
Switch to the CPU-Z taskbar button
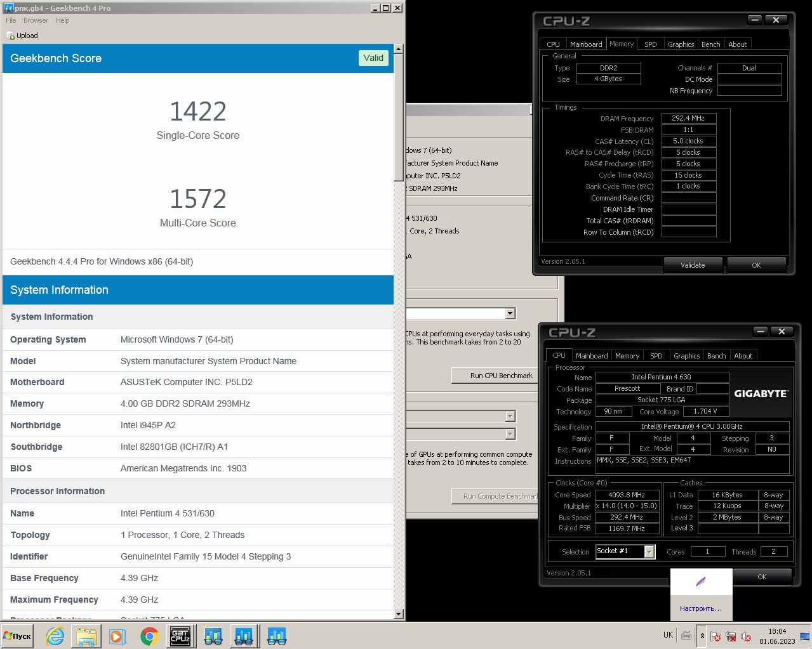[180, 636]
